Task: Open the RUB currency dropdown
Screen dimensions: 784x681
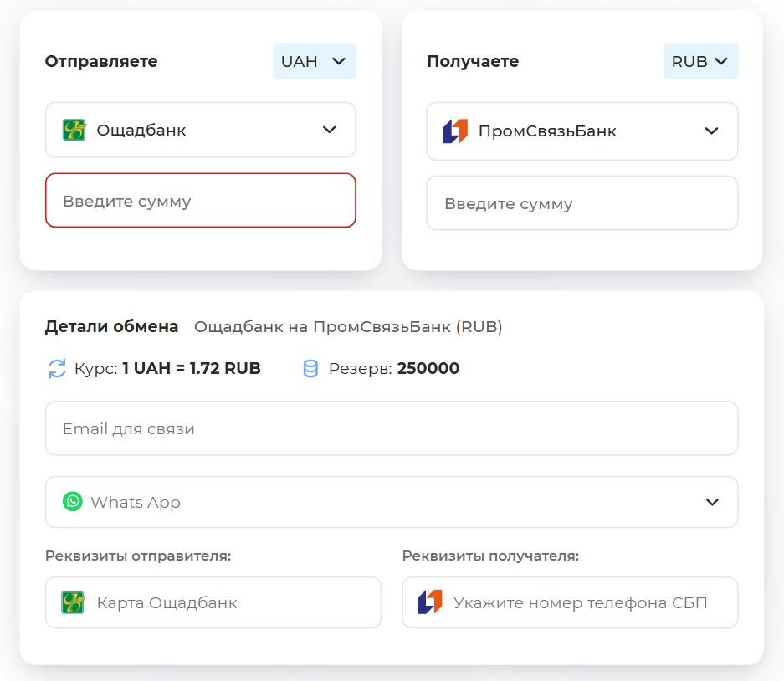Action: (x=700, y=61)
